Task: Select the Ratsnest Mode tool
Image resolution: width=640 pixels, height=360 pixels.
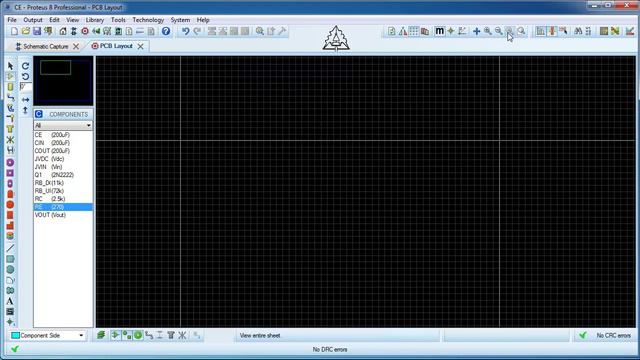Action: click(x=10, y=140)
